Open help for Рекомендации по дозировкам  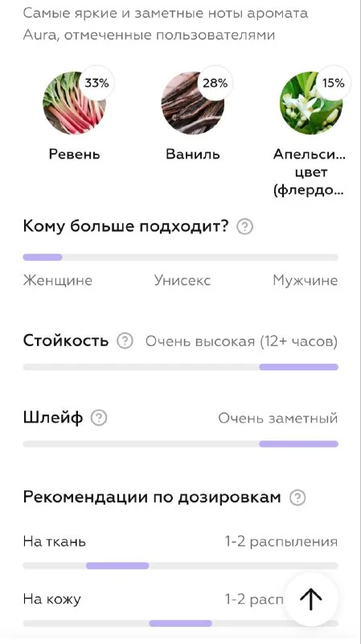[297, 497]
